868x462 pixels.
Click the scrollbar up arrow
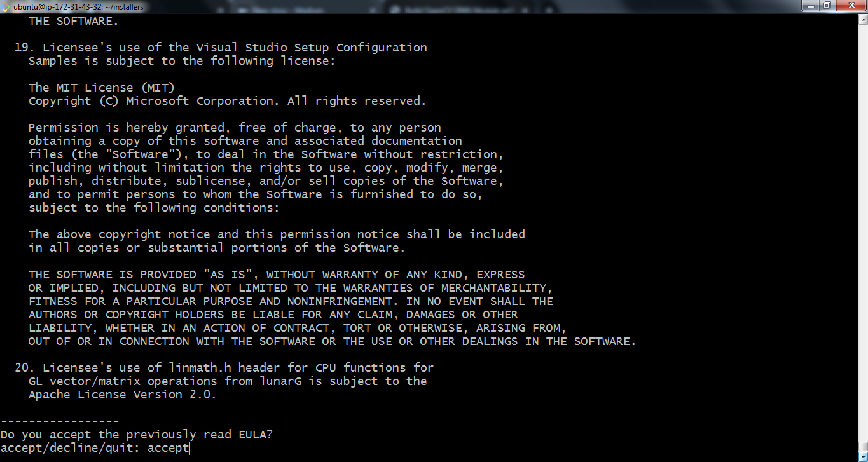[862, 18]
